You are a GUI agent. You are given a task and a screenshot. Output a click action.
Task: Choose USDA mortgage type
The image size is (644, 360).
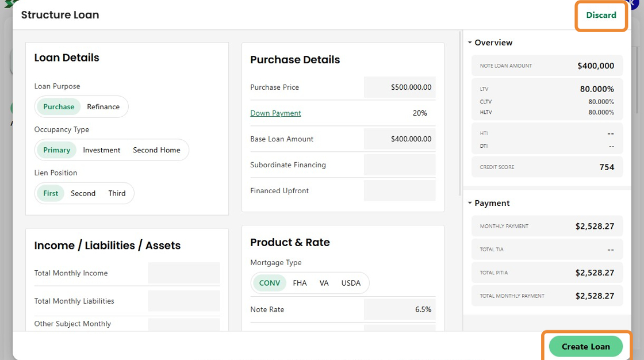point(351,283)
